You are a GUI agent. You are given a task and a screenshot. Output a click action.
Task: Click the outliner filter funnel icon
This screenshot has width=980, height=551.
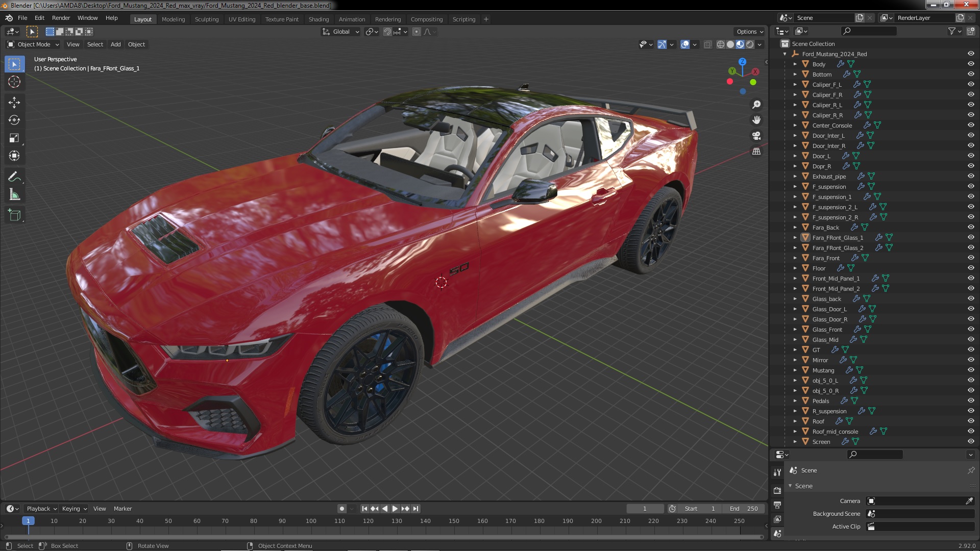pos(952,31)
